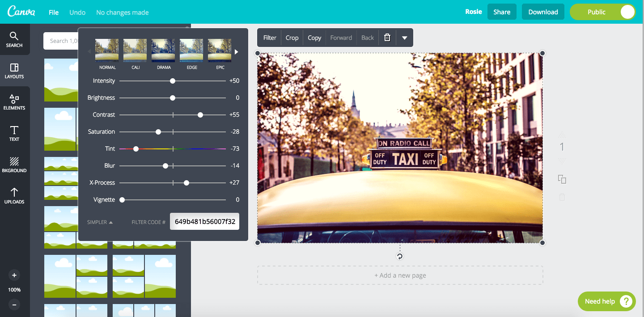Switch to the Crop tool tab
Image resolution: width=644 pixels, height=317 pixels.
[x=292, y=38]
